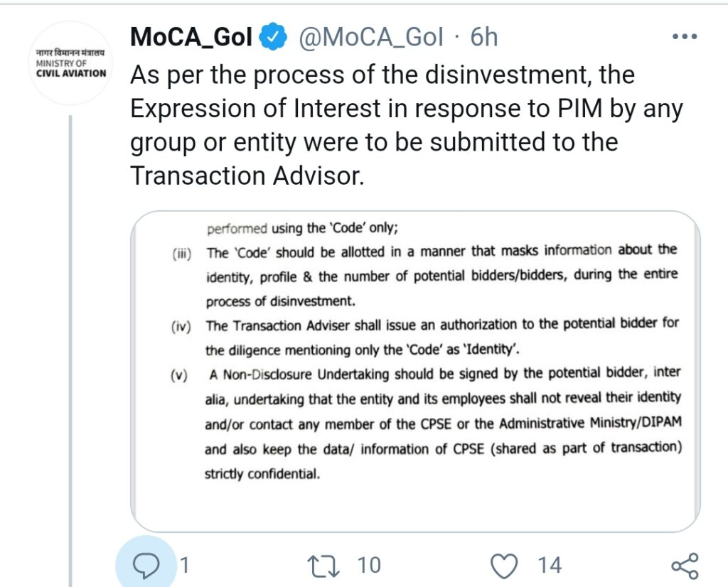Open the 6h timestamp of tweet
728x587 pixels.
[x=483, y=37]
